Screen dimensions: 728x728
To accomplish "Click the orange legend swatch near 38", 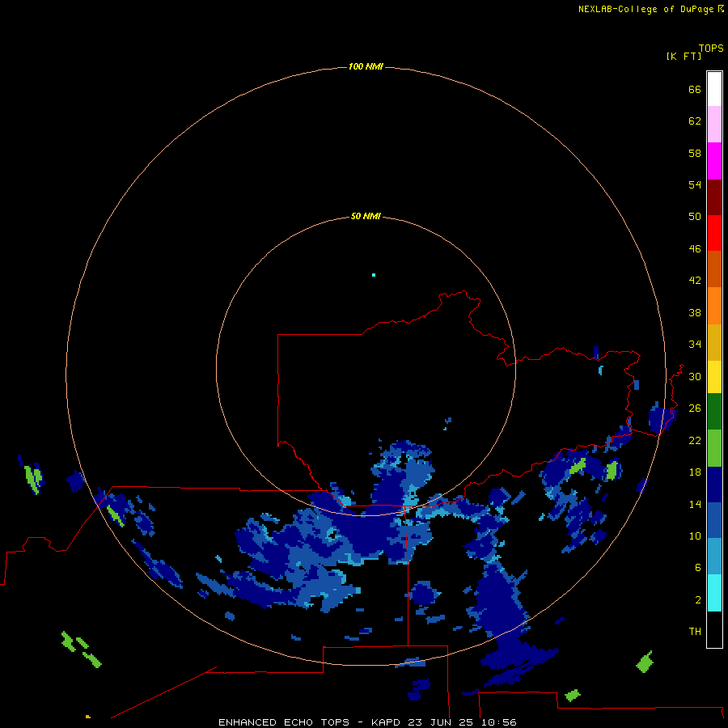I will click(714, 306).
